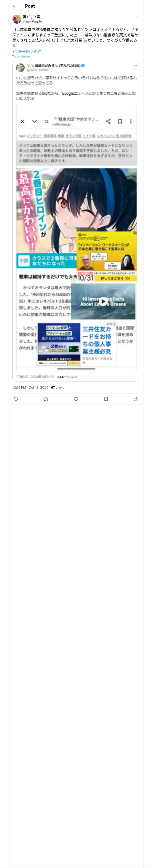152x868 pixels.
Task: Open the mo_Purple_ profile avatar
Action: 17,19
